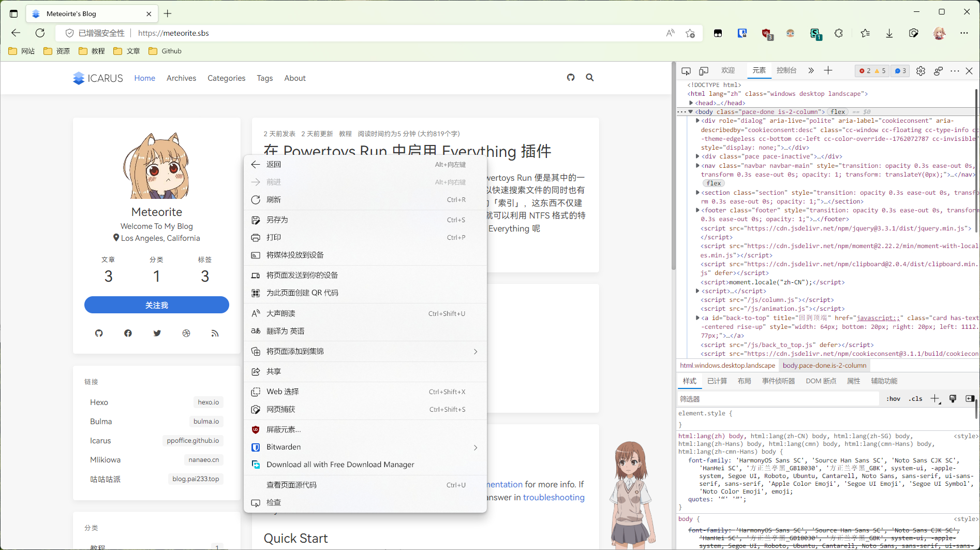980x550 pixels.
Task: Click the GitHub icon in the blog navbar
Action: (571, 78)
